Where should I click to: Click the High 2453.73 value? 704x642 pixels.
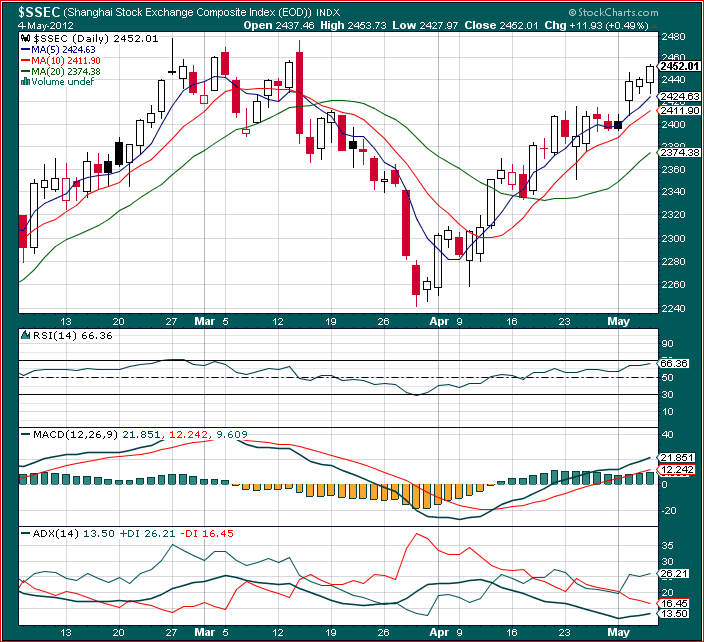(x=353, y=26)
